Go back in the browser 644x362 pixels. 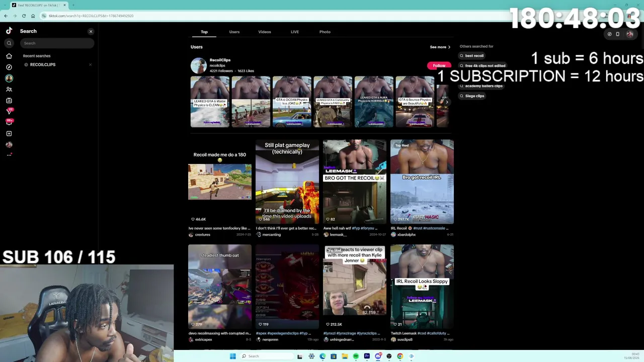pyautogui.click(x=6, y=16)
